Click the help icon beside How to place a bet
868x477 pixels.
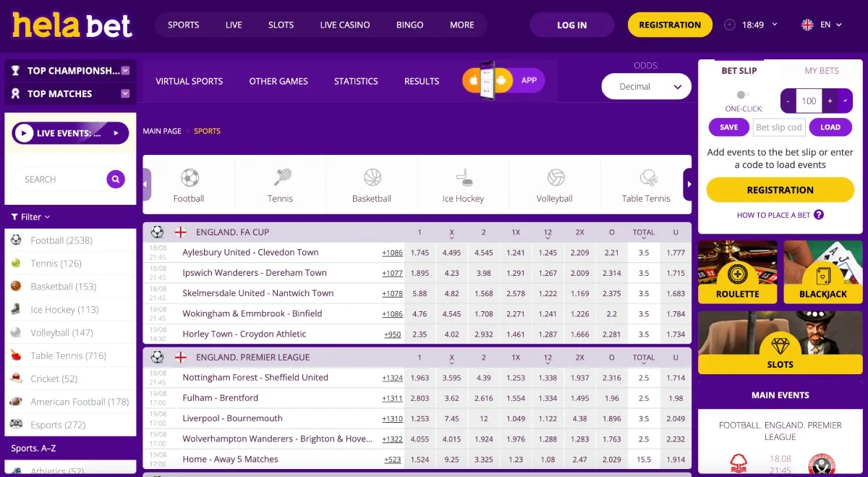[819, 214]
